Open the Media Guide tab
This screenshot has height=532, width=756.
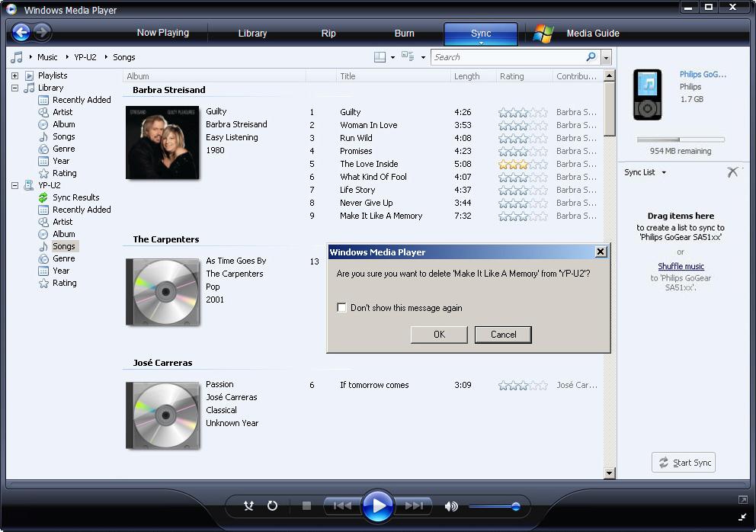pos(593,34)
